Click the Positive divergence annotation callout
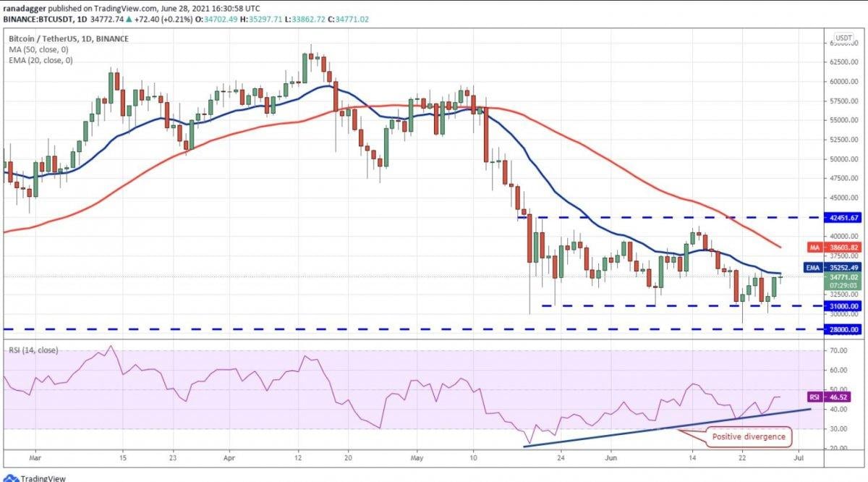The width and height of the screenshot is (868, 482). tap(749, 437)
